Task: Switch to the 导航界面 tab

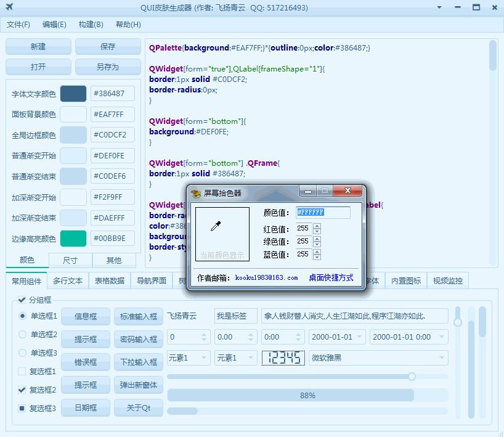Action: click(152, 280)
